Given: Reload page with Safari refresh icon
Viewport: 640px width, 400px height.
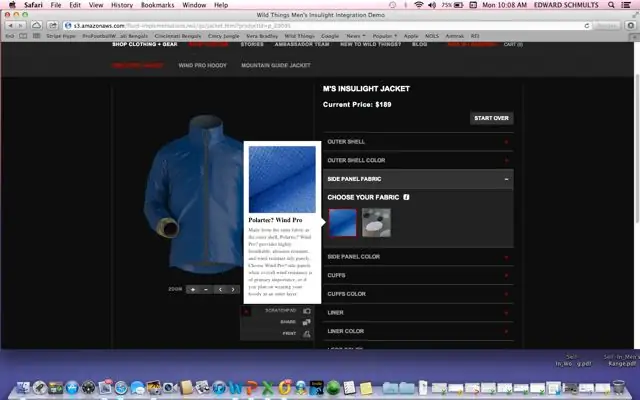Looking at the screenshot, I should pyautogui.click(x=587, y=25).
